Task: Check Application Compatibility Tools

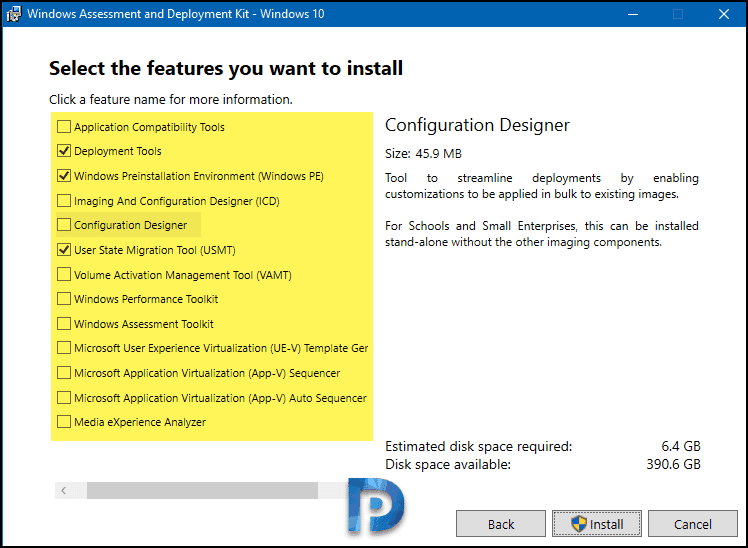Action: [x=63, y=127]
